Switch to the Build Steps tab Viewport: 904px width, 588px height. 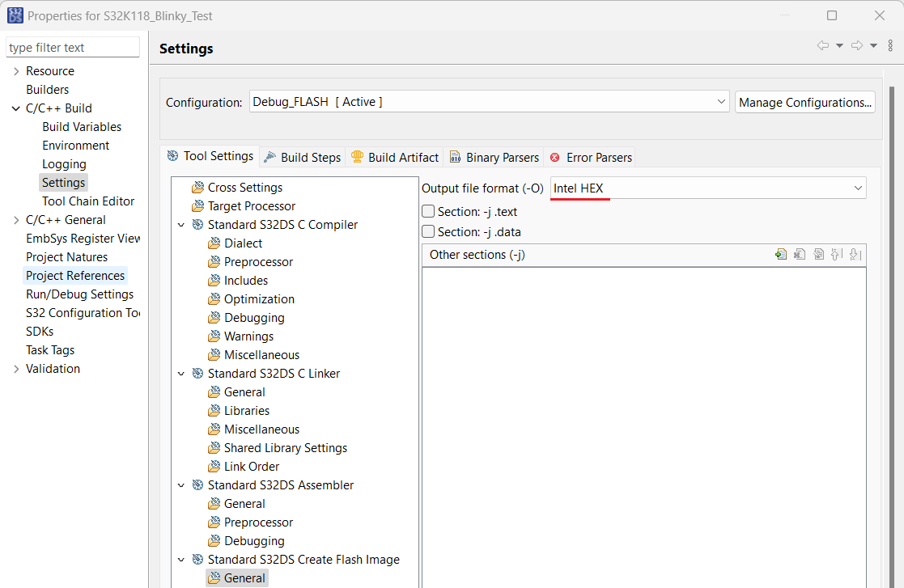[302, 157]
